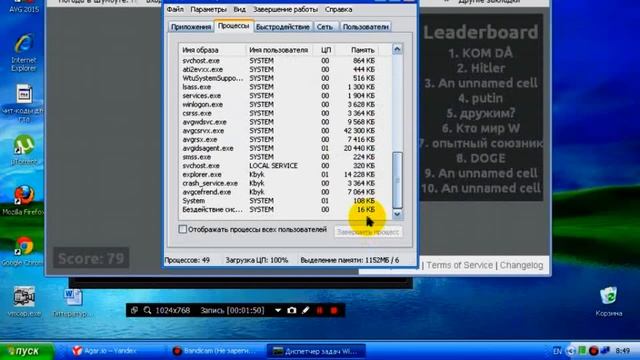Select the csrss.exe process row
The image size is (640, 360).
278,113
